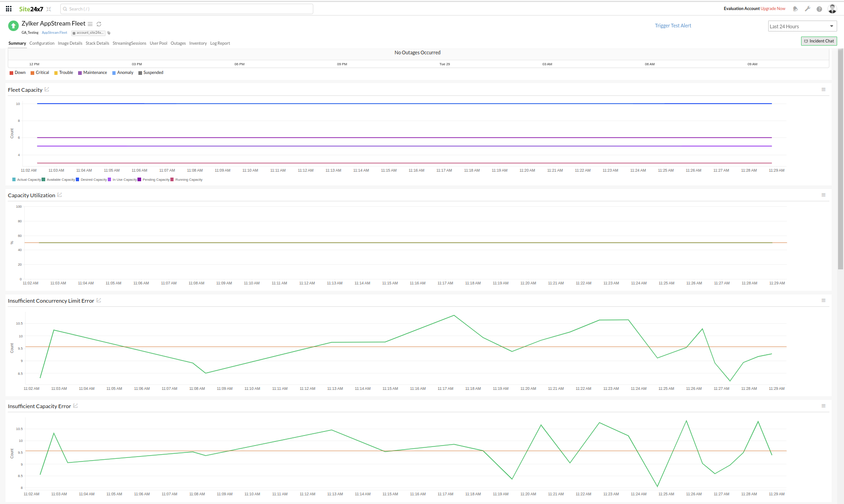Click the admin wrench icon in the header
The image size is (844, 504).
(807, 8)
